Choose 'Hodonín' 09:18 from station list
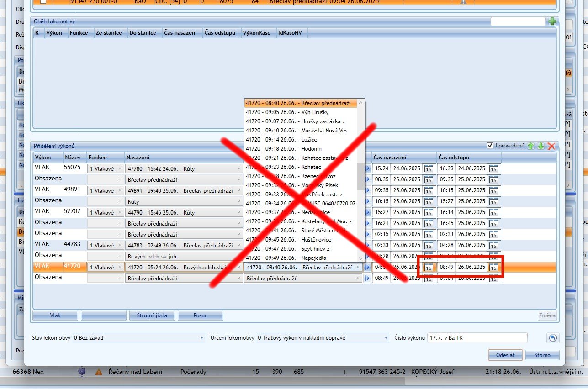588x389 pixels. (302, 149)
